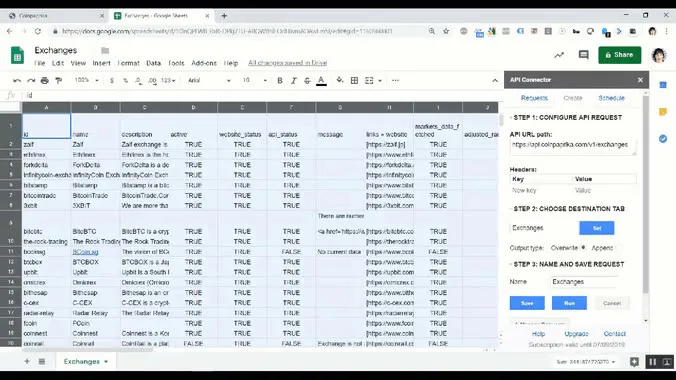Click the Cancel button
Screen dimensions: 676x380
coord(612,303)
